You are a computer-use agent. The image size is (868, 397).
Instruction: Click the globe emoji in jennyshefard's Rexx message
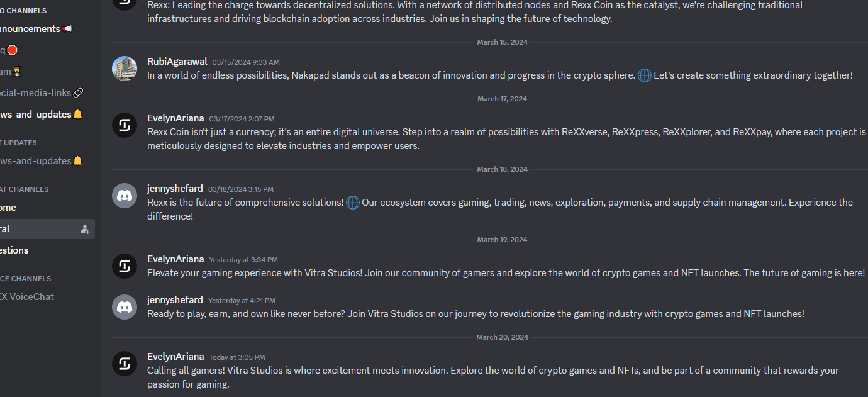coord(353,203)
